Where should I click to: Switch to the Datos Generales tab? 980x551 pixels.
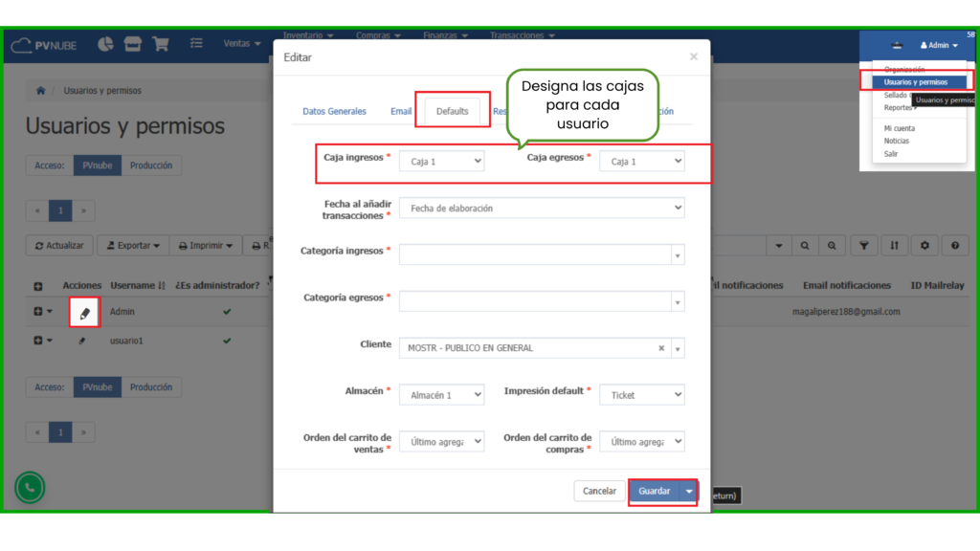(x=334, y=111)
